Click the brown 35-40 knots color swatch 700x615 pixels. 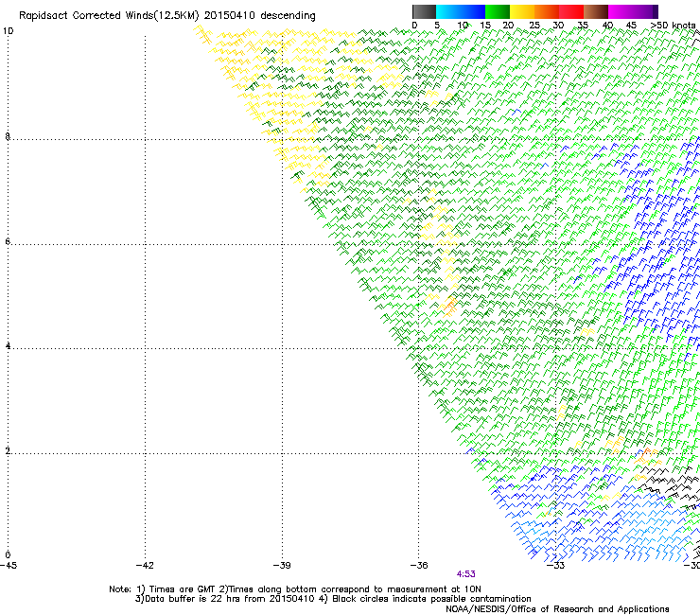pyautogui.click(x=596, y=11)
